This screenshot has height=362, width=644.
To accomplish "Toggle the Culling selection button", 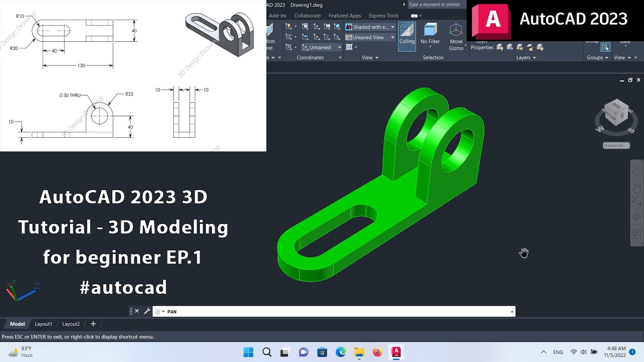I will (x=407, y=36).
